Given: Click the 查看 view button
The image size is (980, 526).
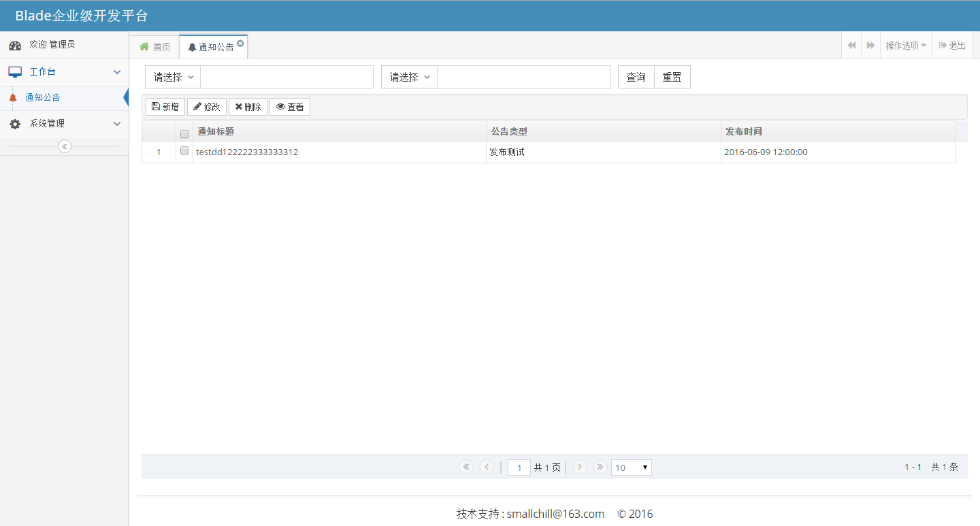Looking at the screenshot, I should coord(290,107).
